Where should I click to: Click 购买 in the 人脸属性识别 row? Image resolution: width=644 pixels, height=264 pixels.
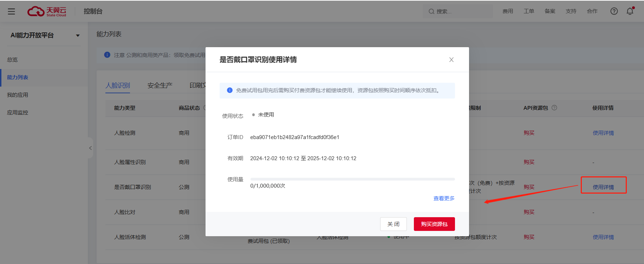coord(529,162)
